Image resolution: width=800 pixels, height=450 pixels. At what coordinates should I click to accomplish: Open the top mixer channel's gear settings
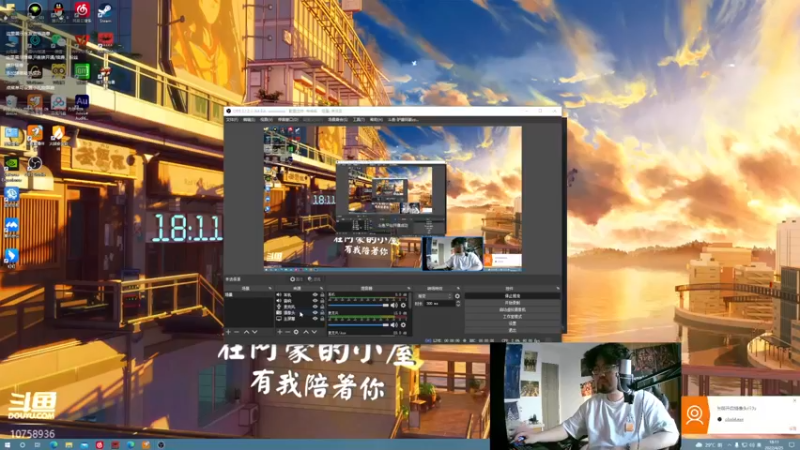[x=403, y=305]
